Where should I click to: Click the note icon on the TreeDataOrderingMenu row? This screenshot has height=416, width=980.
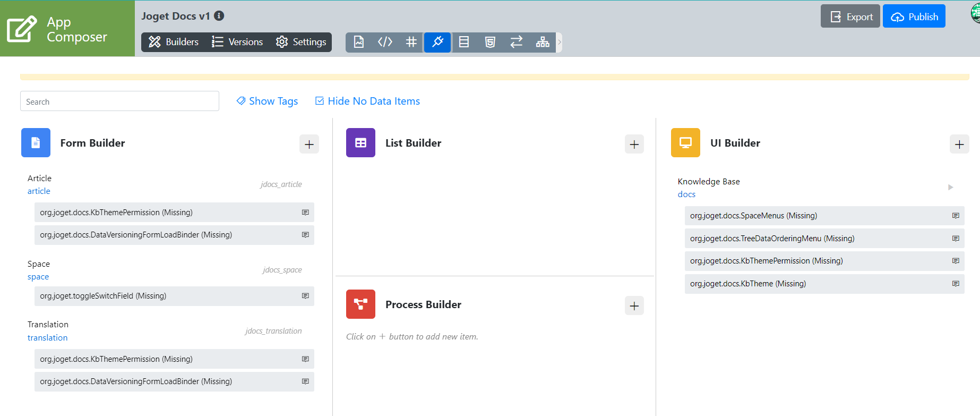click(x=956, y=239)
